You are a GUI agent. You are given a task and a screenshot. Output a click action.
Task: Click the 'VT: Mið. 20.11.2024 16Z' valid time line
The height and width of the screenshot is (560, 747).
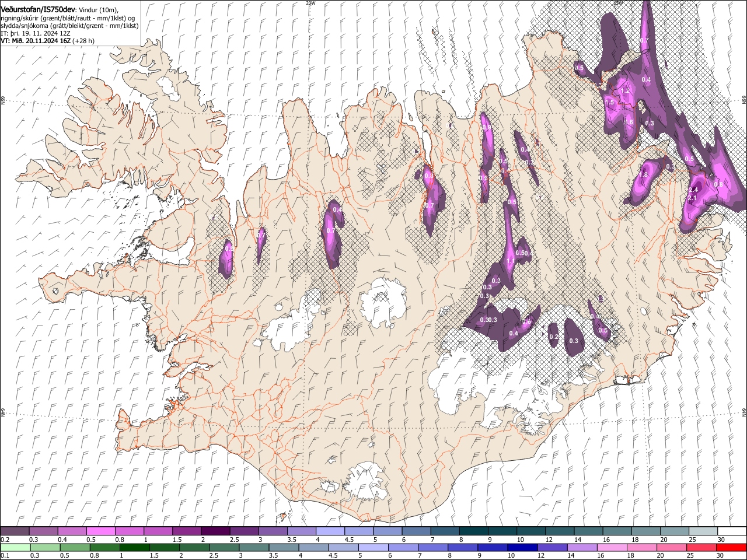36,41
